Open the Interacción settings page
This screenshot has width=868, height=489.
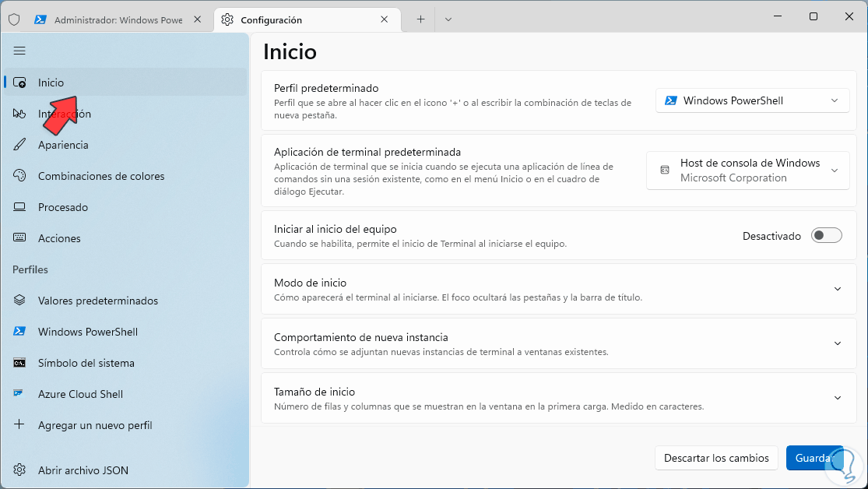[x=65, y=114]
